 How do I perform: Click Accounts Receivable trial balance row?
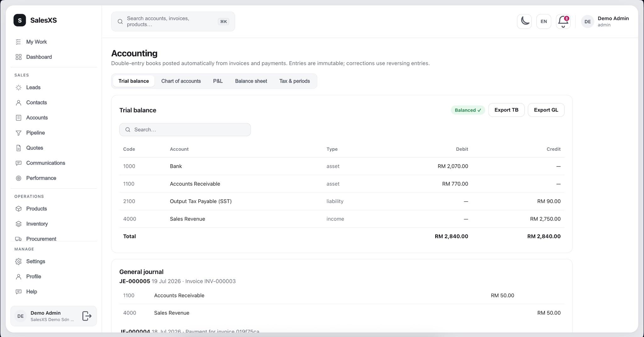coord(342,184)
